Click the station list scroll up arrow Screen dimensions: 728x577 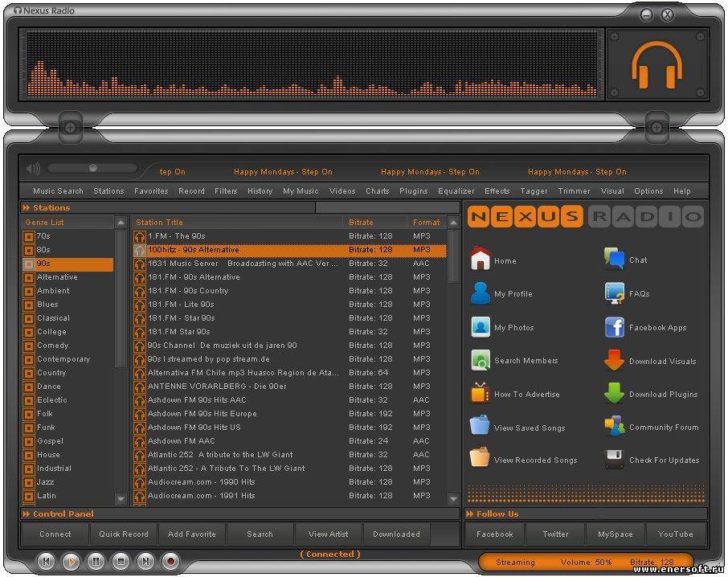click(453, 223)
